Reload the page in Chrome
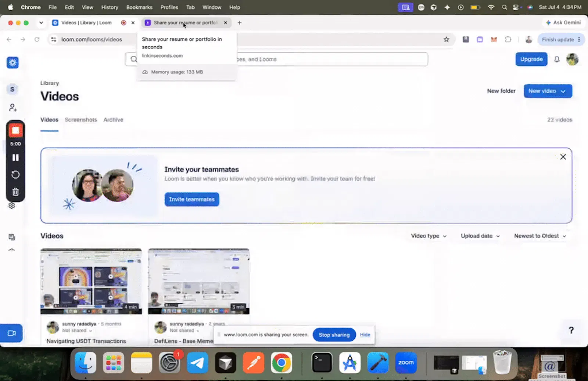 [x=37, y=39]
